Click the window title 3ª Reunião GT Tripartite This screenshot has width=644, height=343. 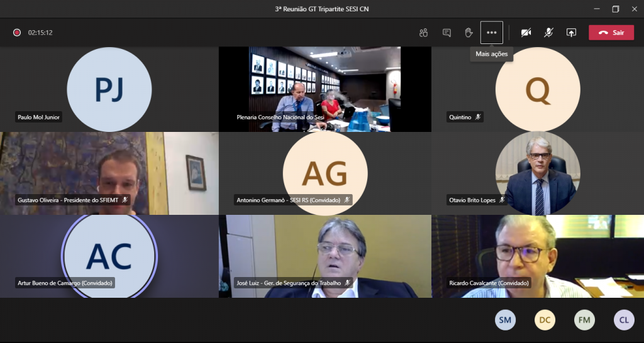(321, 9)
